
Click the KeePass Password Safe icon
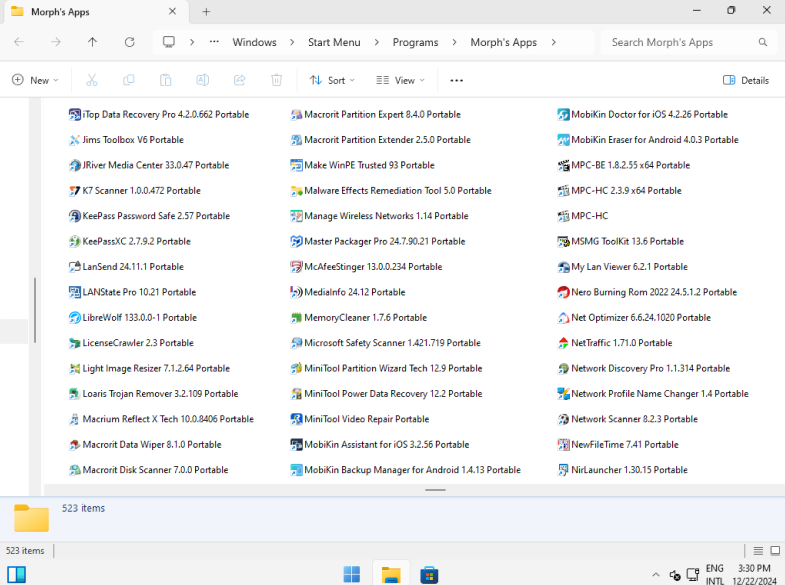75,216
